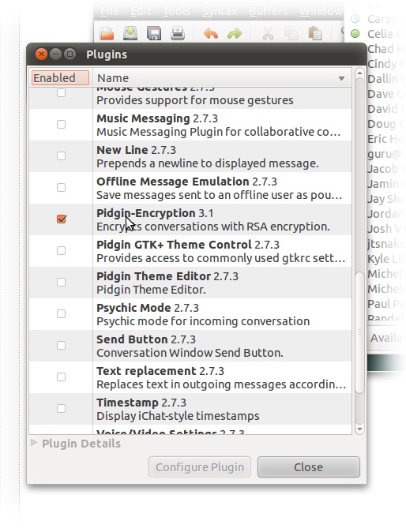Select the Offline Message Emulation row
The height and width of the screenshot is (532, 406).
[190, 188]
